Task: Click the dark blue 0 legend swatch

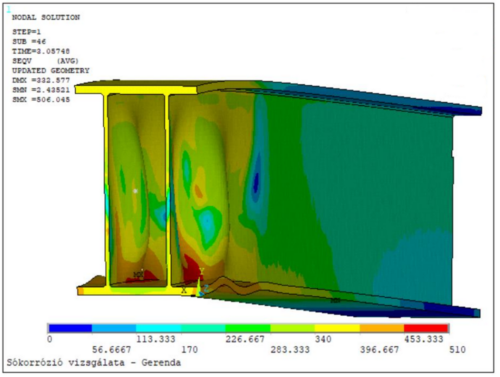Action: (x=70, y=328)
